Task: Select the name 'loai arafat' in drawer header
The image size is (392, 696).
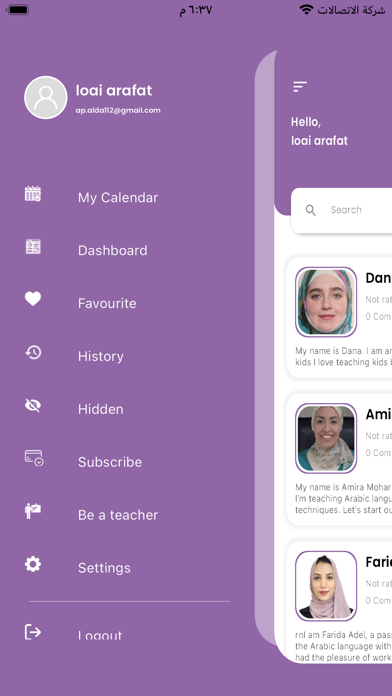Action: (114, 90)
